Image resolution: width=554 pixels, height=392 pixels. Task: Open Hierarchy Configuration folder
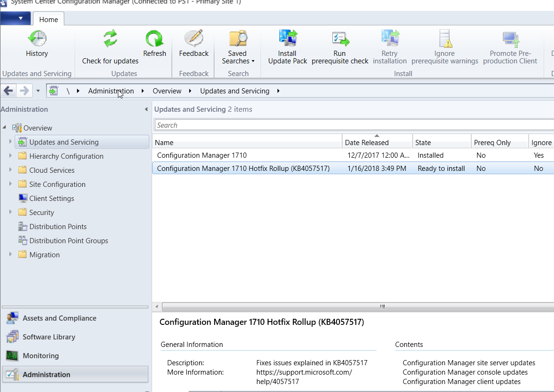66,156
